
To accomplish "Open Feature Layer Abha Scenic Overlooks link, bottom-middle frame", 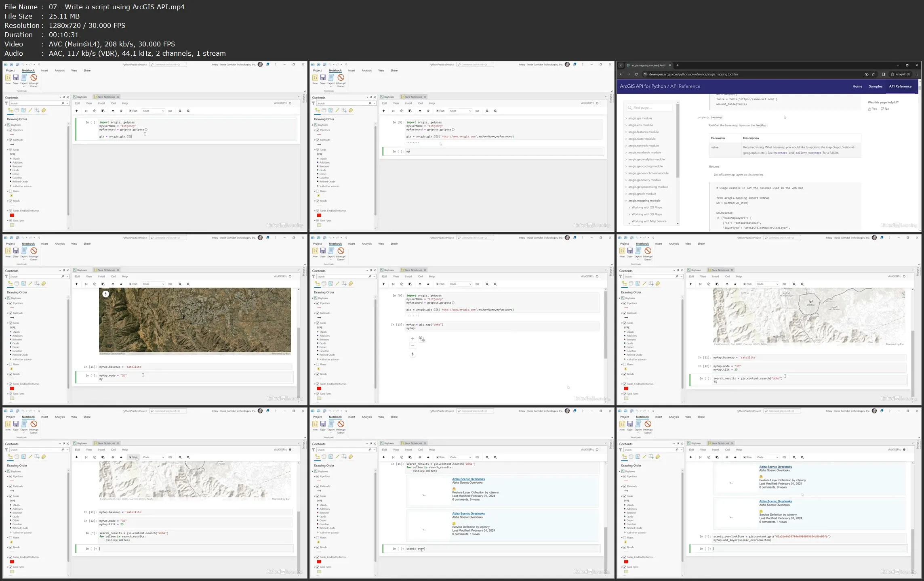I will (x=468, y=479).
